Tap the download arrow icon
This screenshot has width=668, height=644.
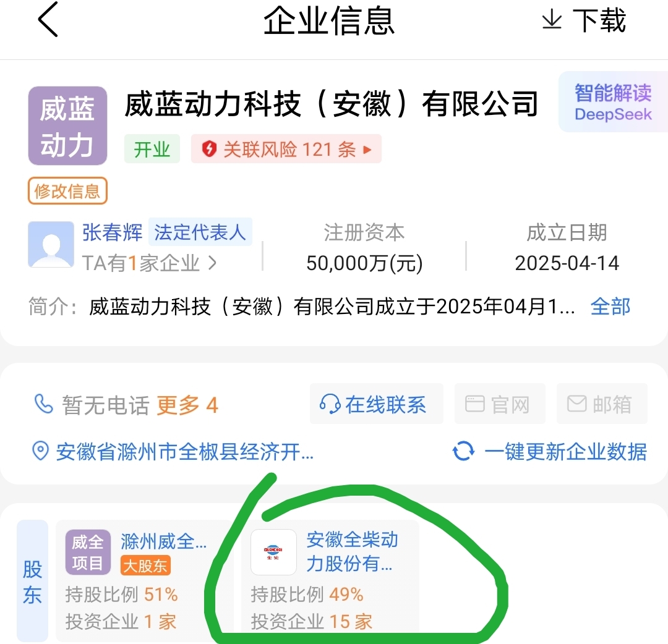coord(552,20)
